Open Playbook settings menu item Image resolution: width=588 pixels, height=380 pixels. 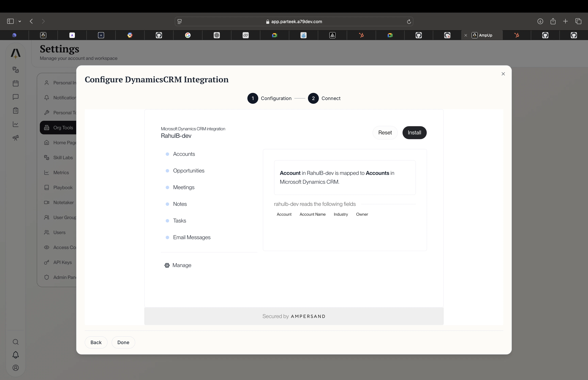click(x=58, y=187)
